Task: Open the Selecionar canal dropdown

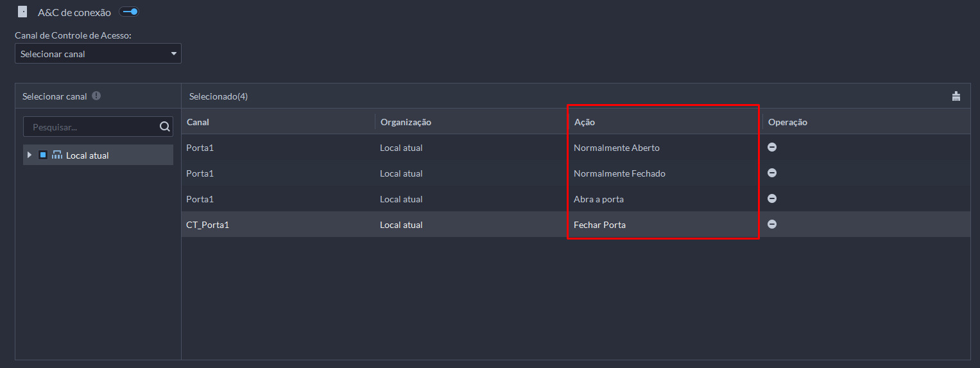Action: click(x=98, y=54)
